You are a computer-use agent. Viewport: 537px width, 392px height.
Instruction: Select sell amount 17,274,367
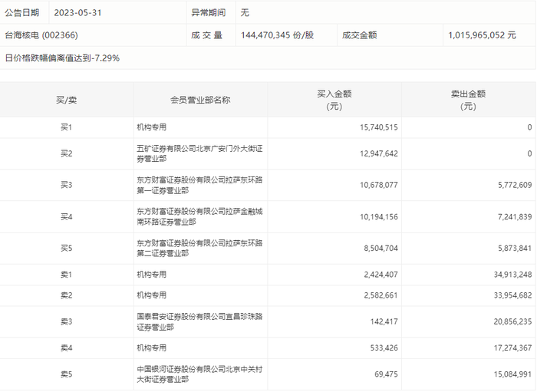point(512,348)
